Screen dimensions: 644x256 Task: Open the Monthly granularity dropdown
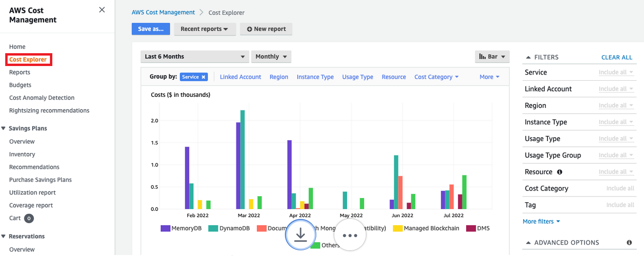(271, 57)
